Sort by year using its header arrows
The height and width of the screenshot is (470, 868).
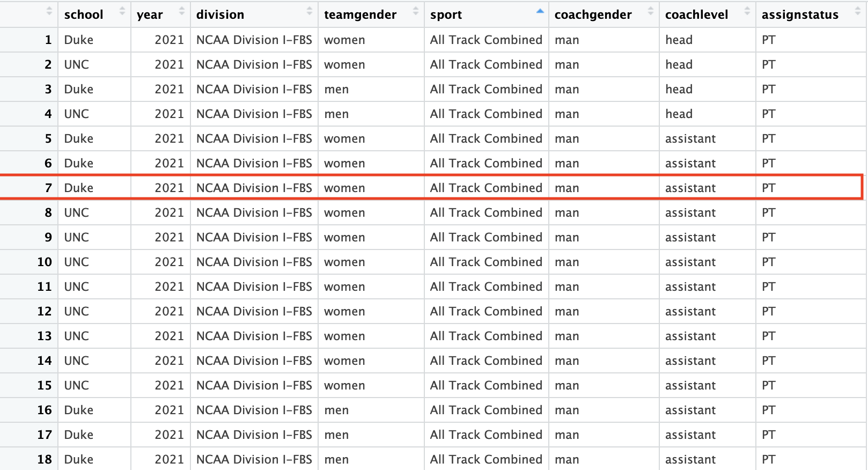[x=182, y=11]
